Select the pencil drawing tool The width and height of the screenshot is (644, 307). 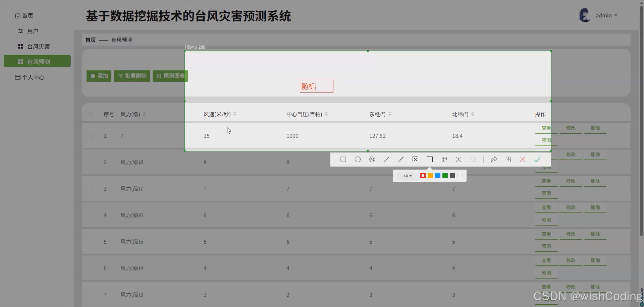(x=401, y=160)
